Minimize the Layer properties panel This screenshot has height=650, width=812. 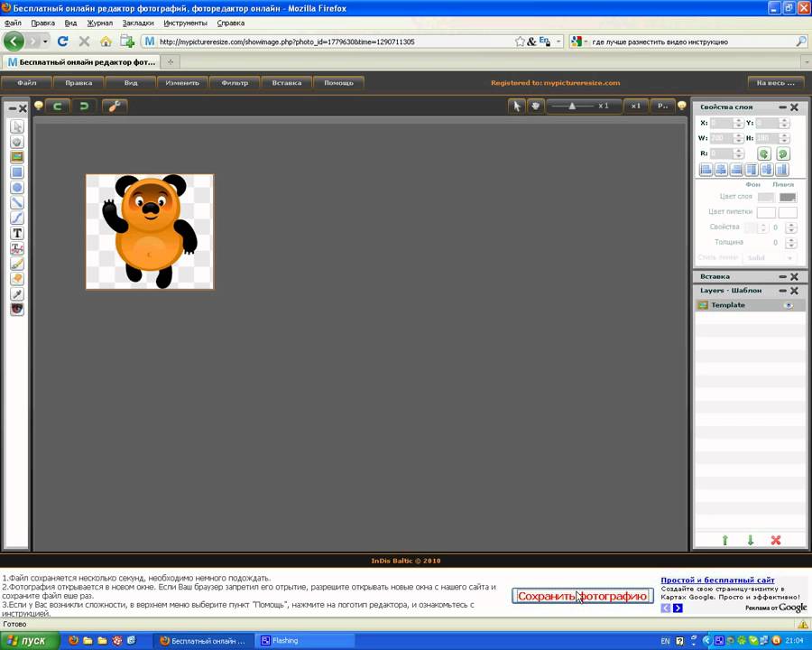[783, 107]
